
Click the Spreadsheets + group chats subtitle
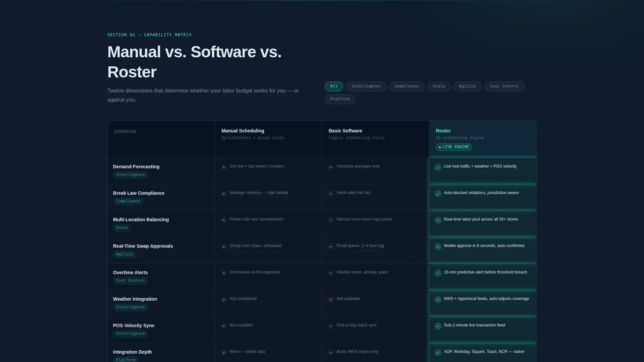pyautogui.click(x=253, y=138)
